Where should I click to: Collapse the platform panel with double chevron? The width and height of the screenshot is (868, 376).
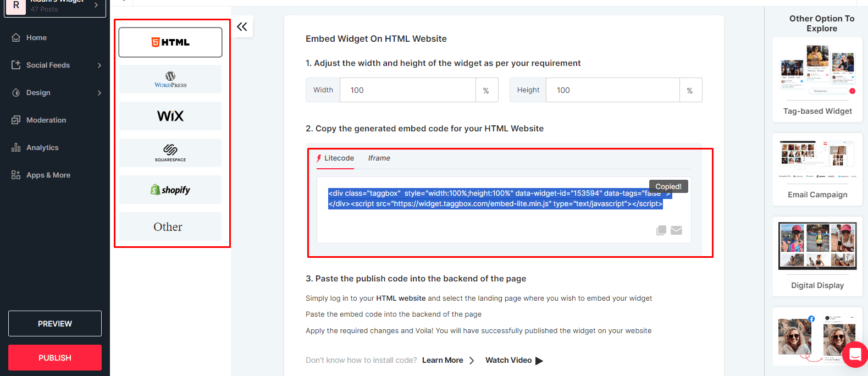[x=242, y=26]
